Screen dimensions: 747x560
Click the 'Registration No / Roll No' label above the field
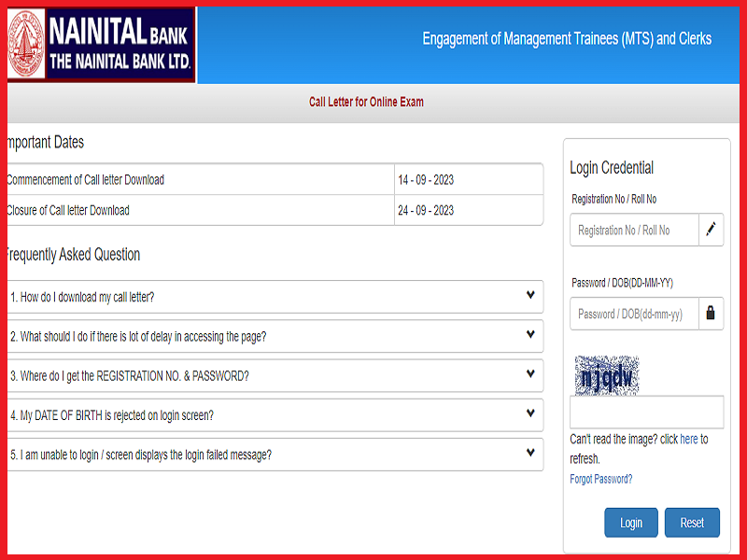(613, 199)
